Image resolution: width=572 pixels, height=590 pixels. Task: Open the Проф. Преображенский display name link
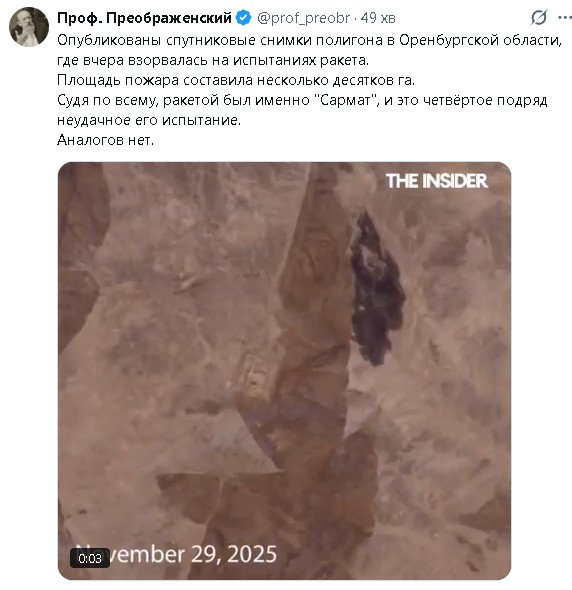pyautogui.click(x=145, y=18)
